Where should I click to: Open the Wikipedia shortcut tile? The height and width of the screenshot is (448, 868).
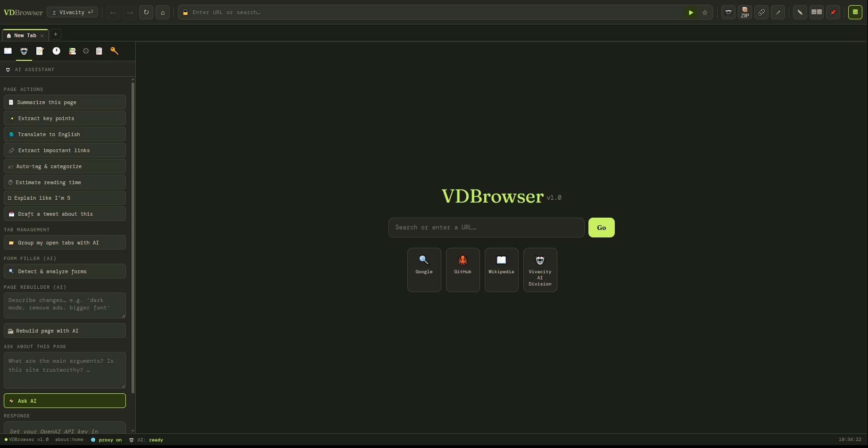pos(502,270)
